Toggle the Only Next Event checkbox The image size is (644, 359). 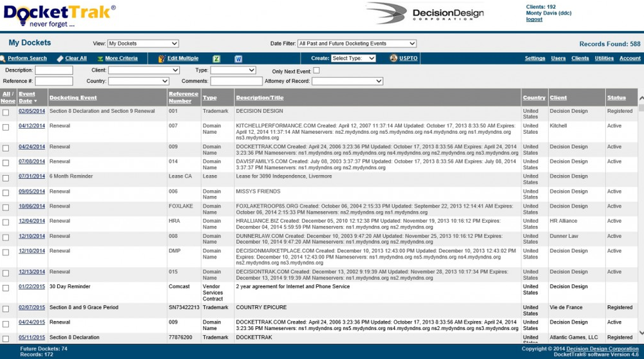coord(316,71)
